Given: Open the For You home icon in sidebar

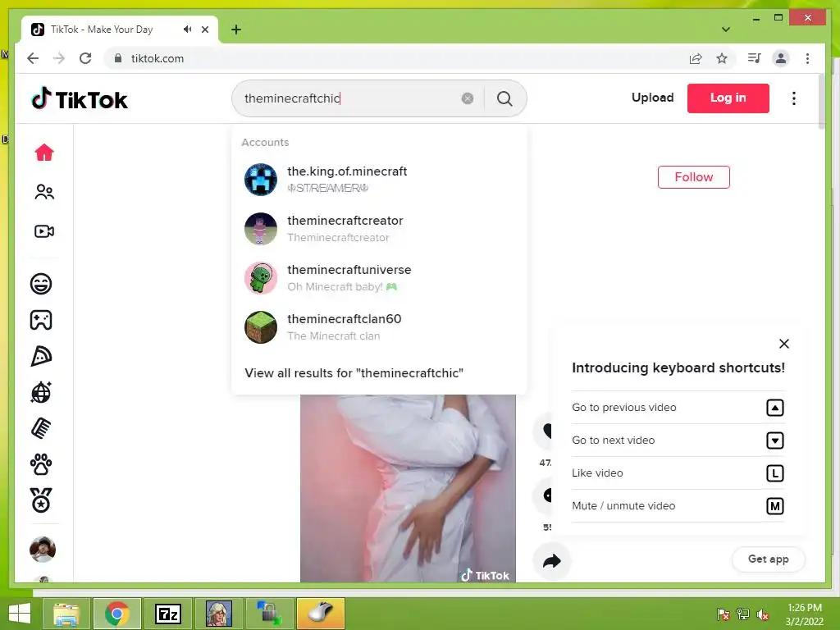Looking at the screenshot, I should (44, 153).
